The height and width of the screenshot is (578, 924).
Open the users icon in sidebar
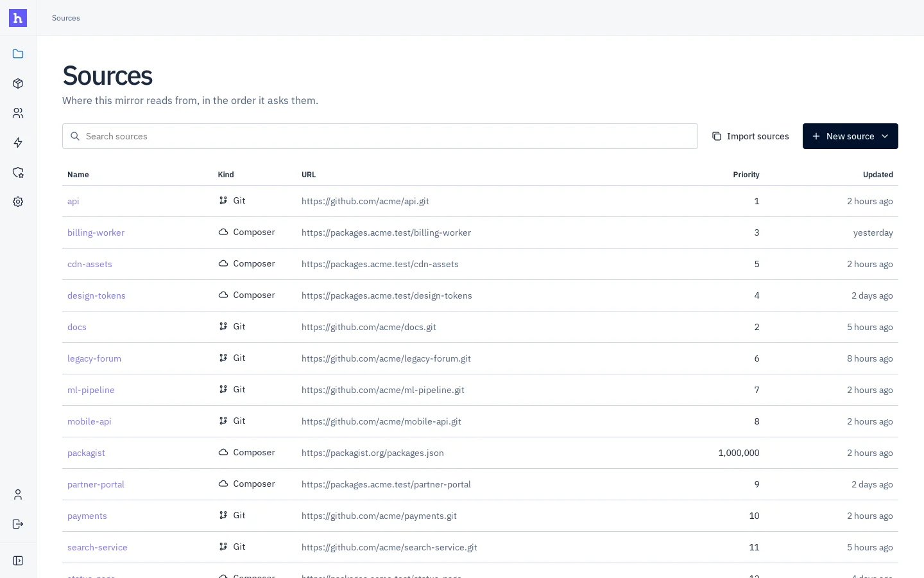click(x=18, y=113)
